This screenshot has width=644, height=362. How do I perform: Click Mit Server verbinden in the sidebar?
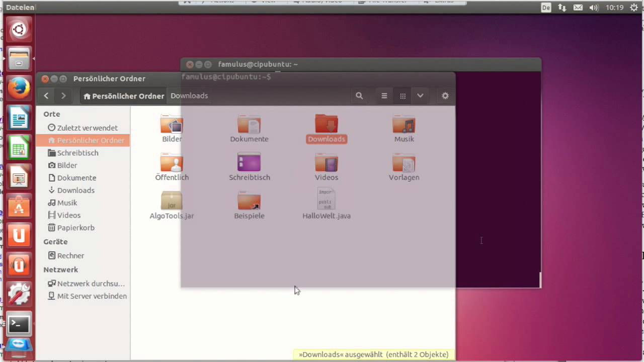point(83,296)
